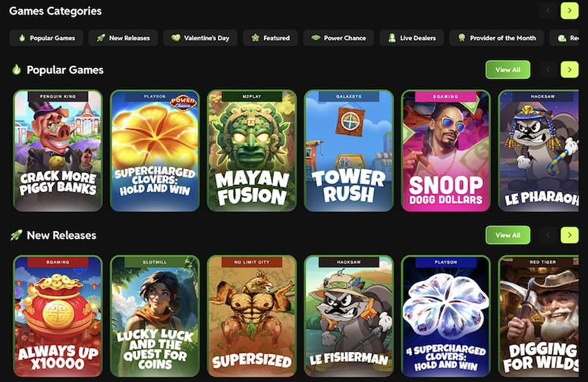This screenshot has height=382, width=588.
Task: Launch Snoop Dogg Dollars game
Action: 446,151
